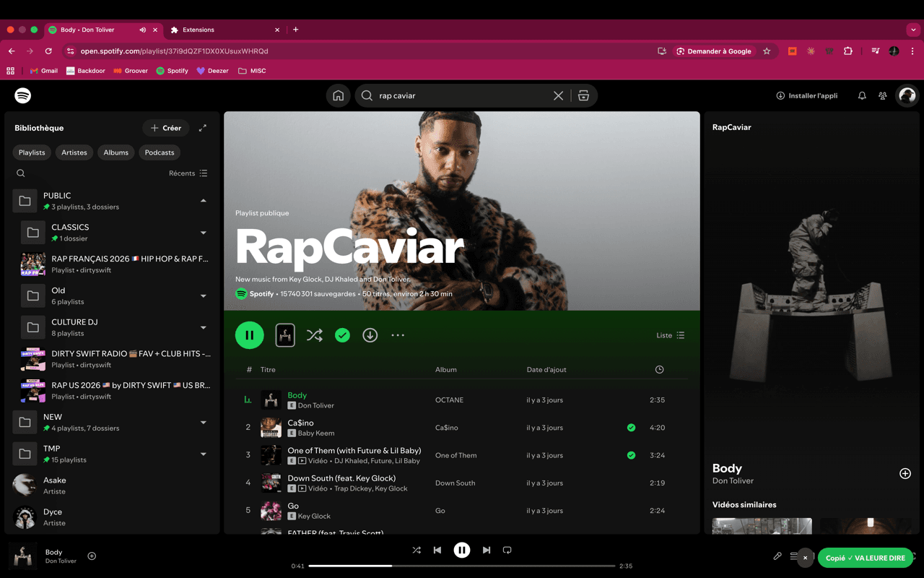
Task: Clear the 'rap caviar' search text
Action: click(558, 95)
